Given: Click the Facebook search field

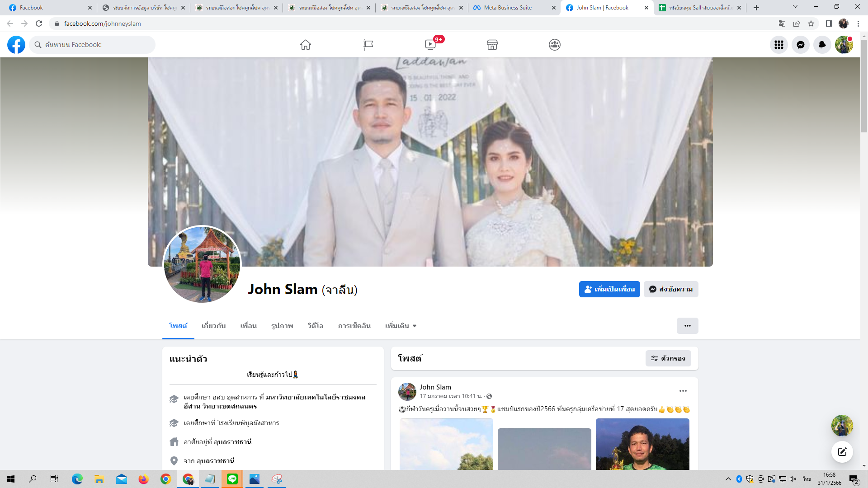Looking at the screenshot, I should [93, 45].
